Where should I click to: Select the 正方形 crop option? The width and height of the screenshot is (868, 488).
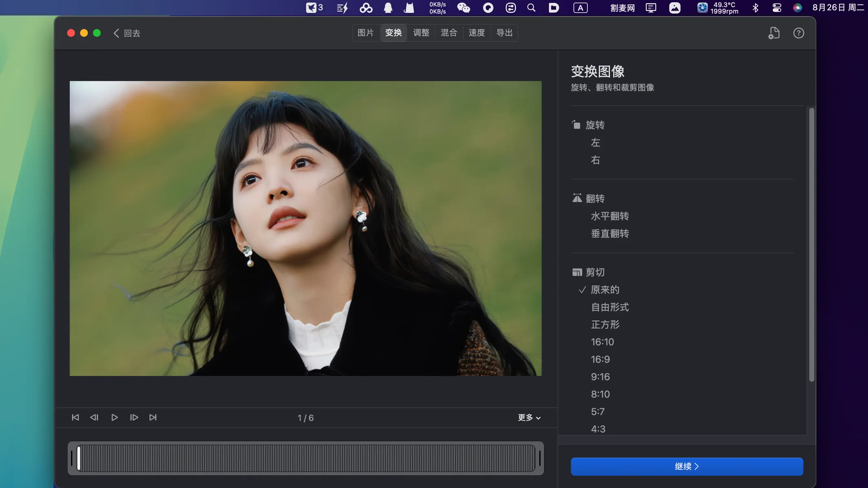605,325
